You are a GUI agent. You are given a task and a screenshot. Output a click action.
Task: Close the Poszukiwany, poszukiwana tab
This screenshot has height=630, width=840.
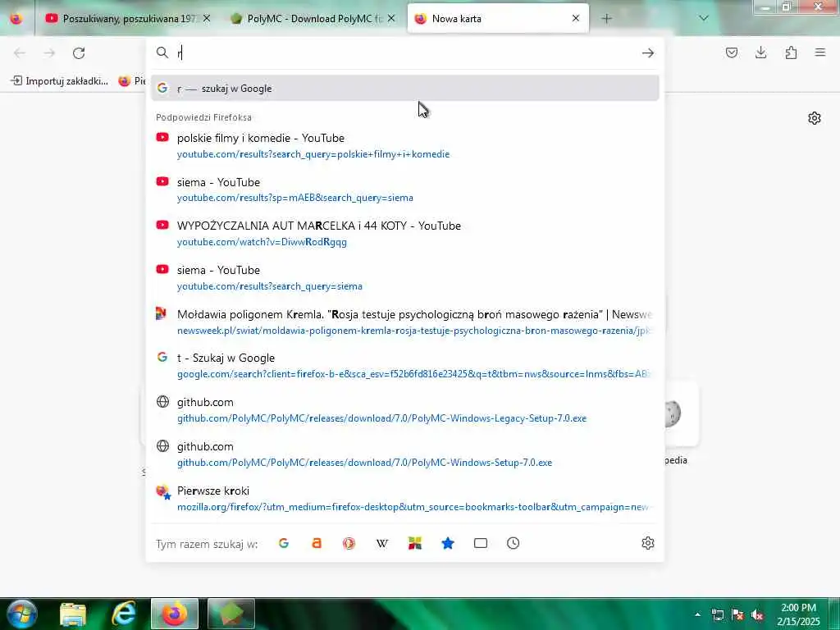(x=207, y=18)
